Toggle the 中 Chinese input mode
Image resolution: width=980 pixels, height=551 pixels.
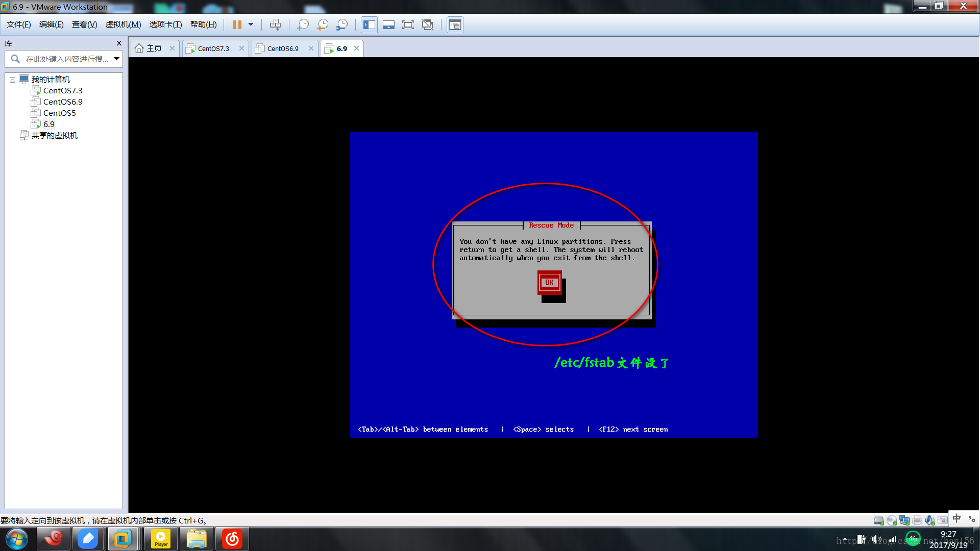point(957,518)
